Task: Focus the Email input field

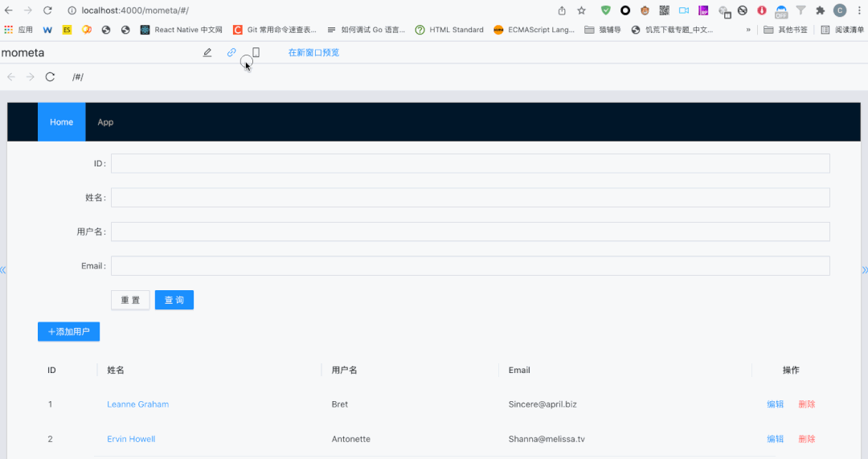Action: click(470, 266)
